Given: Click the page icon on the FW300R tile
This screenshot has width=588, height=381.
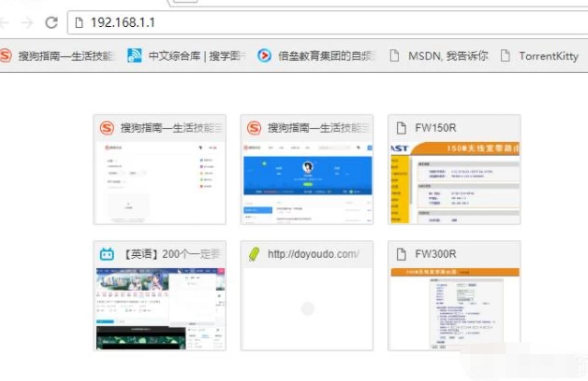Looking at the screenshot, I should point(401,254).
